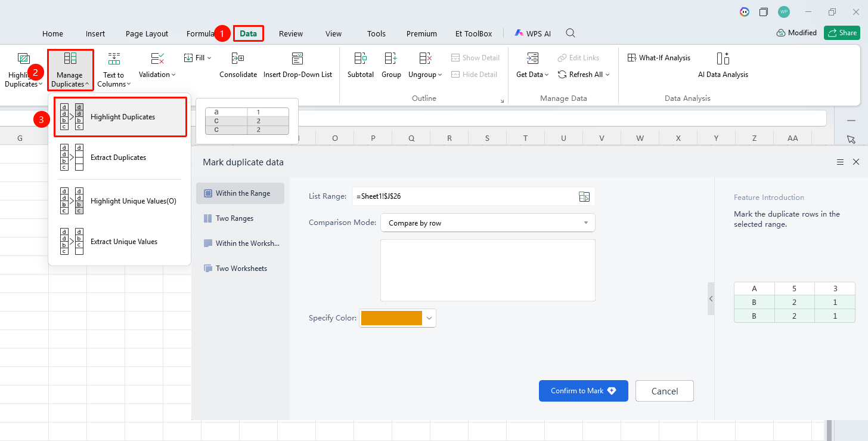The image size is (868, 441).
Task: Click the search magnifier icon
Action: coord(571,33)
